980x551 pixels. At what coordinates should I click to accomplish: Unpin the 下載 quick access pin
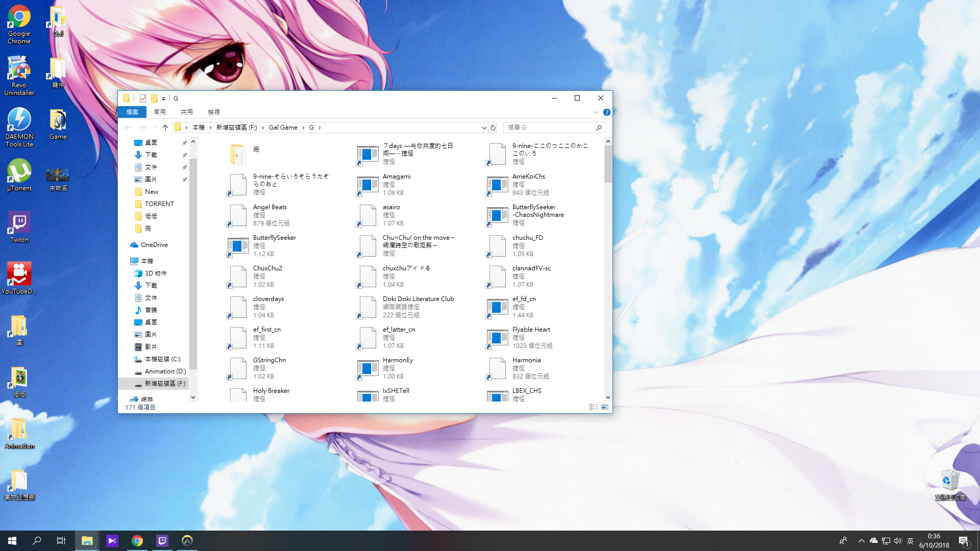[184, 155]
